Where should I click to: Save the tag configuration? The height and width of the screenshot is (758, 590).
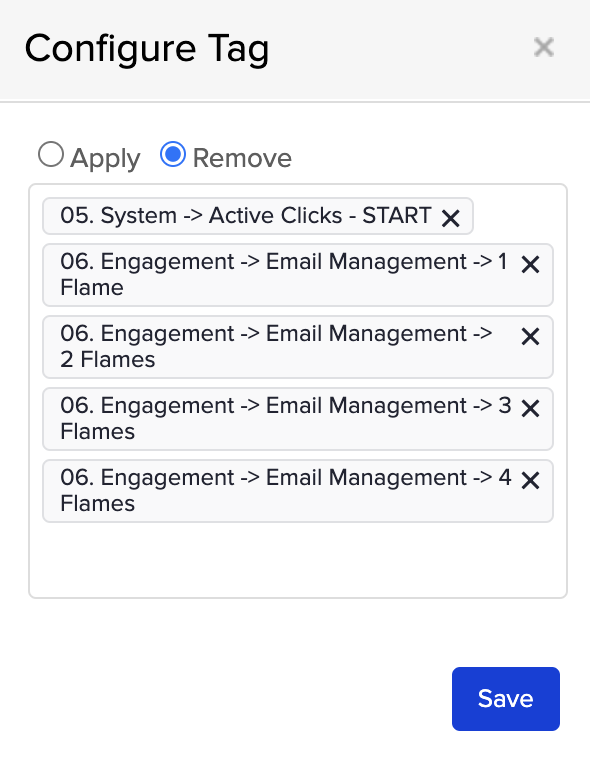point(506,699)
